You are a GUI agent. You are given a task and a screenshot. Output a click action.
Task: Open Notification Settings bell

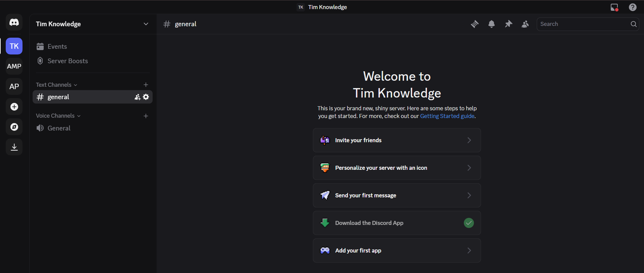click(491, 24)
